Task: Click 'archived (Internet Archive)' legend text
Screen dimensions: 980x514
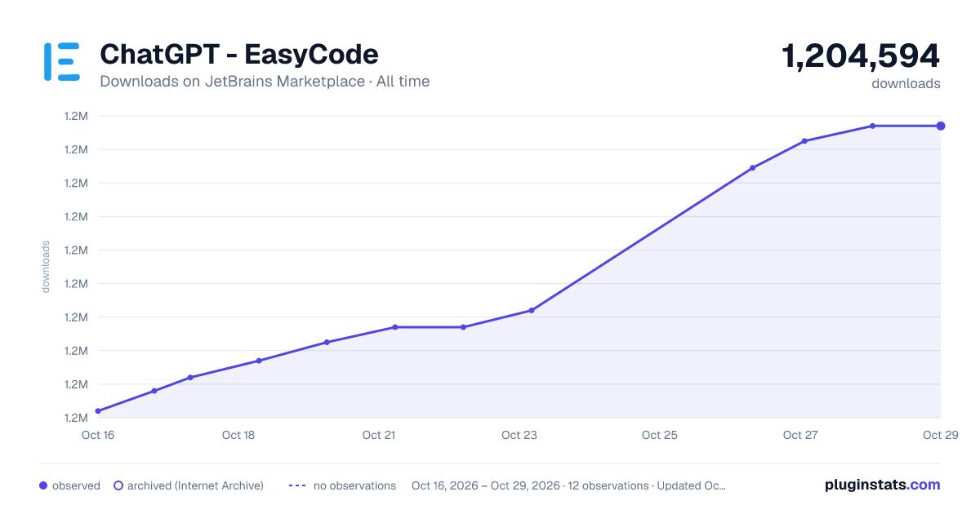Action: pyautogui.click(x=195, y=485)
